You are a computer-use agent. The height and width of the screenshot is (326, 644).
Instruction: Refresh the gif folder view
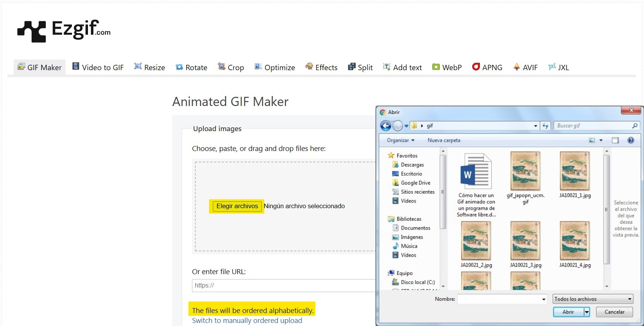click(545, 126)
